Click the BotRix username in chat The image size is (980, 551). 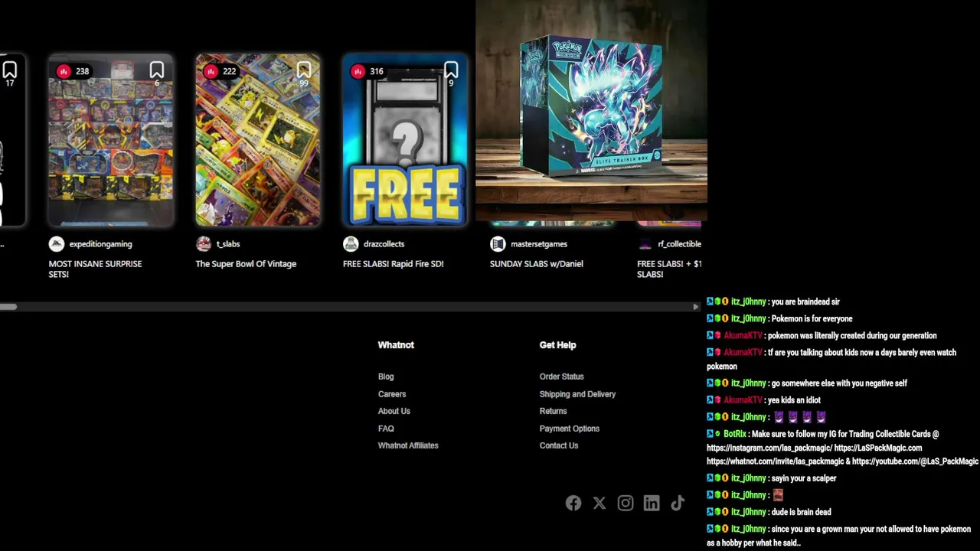click(735, 434)
